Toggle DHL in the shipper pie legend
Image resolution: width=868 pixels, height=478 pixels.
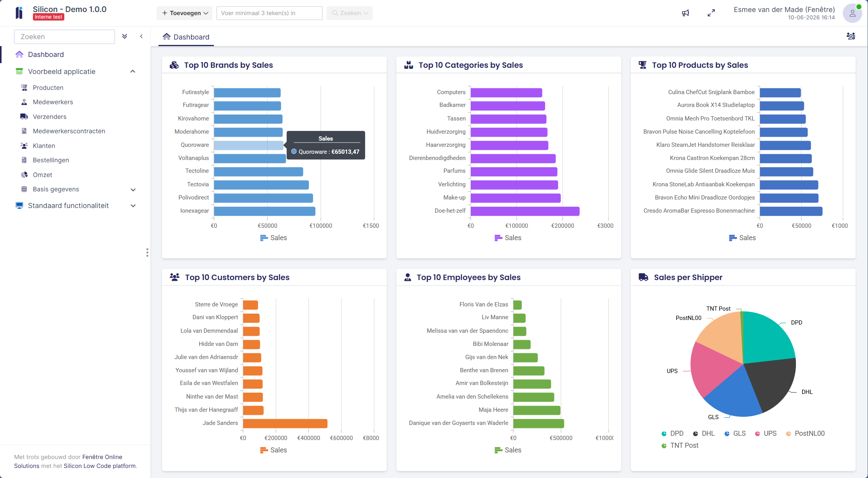(704, 433)
